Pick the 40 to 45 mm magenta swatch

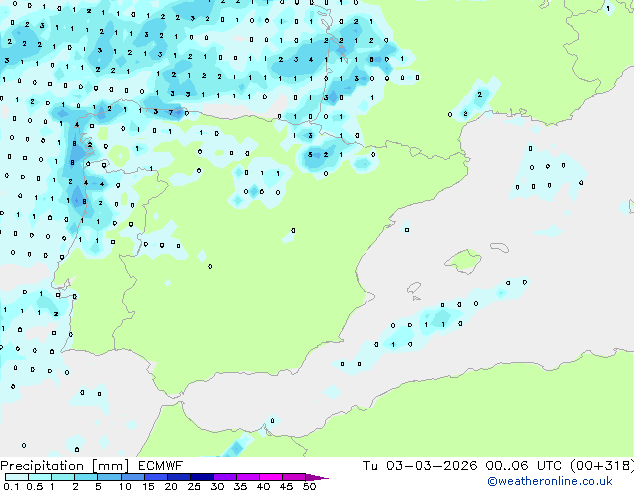click(271, 477)
